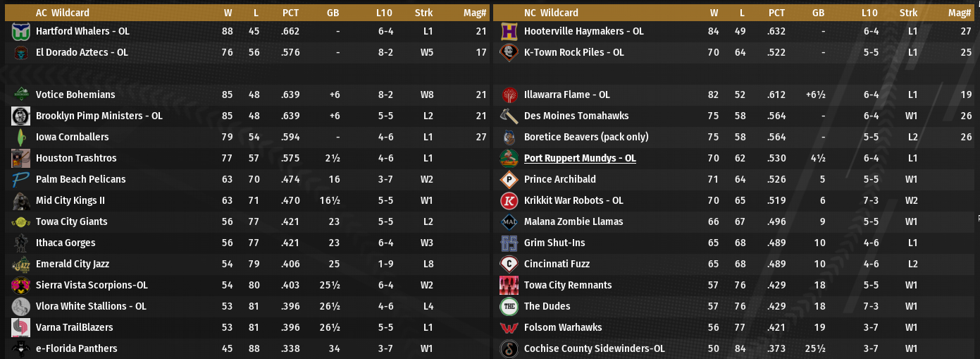980x359 pixels.
Task: Click the Des Moines Tomahawks axe logo
Action: click(x=509, y=116)
